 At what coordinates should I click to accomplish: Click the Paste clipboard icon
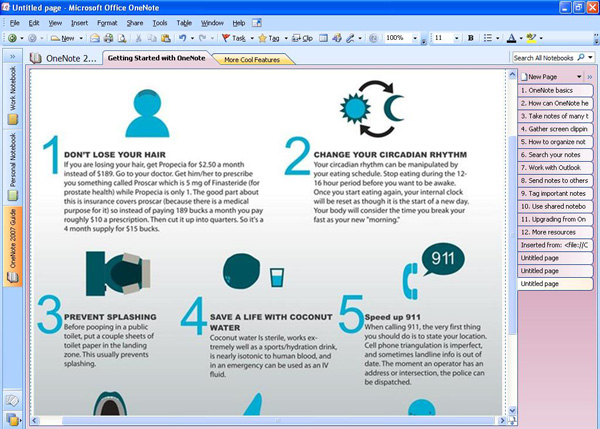(166, 38)
